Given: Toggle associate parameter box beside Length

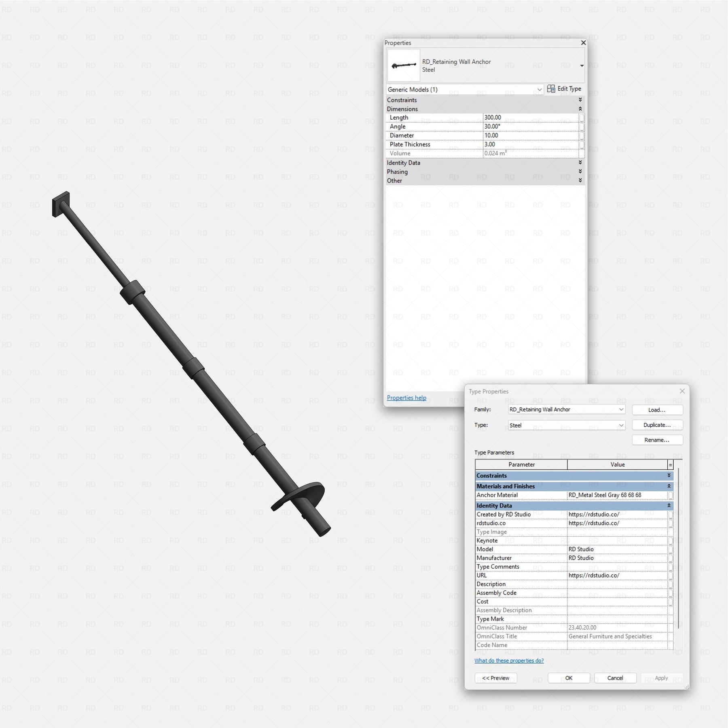Looking at the screenshot, I should [x=582, y=118].
